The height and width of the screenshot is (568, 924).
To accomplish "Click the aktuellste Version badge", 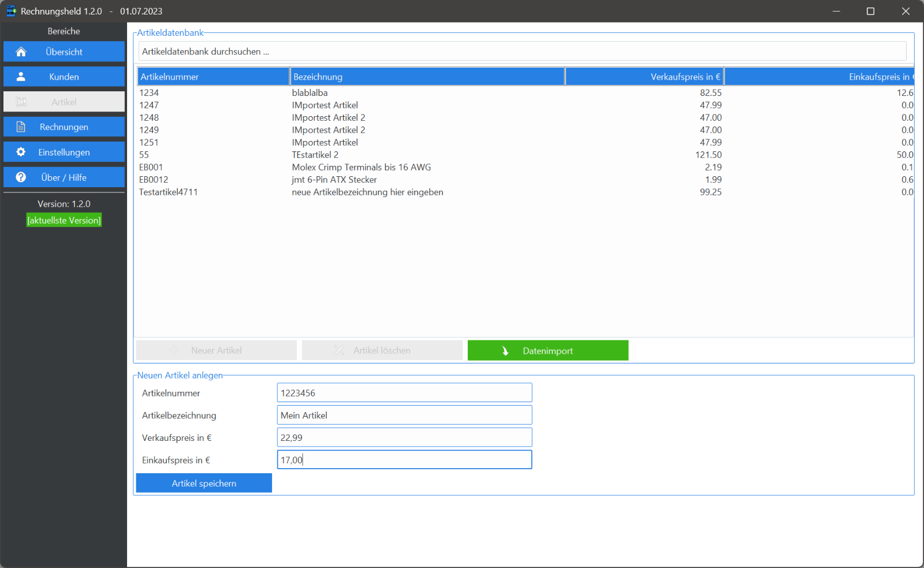I will pos(64,220).
